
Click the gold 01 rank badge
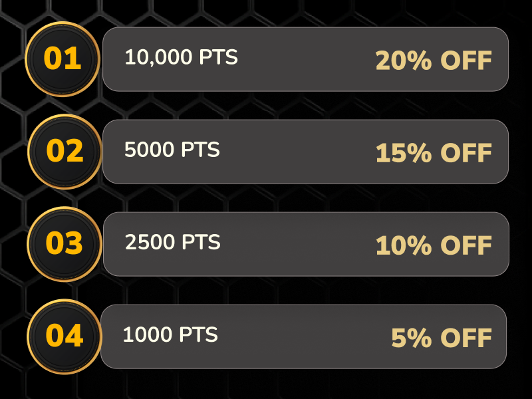point(63,59)
